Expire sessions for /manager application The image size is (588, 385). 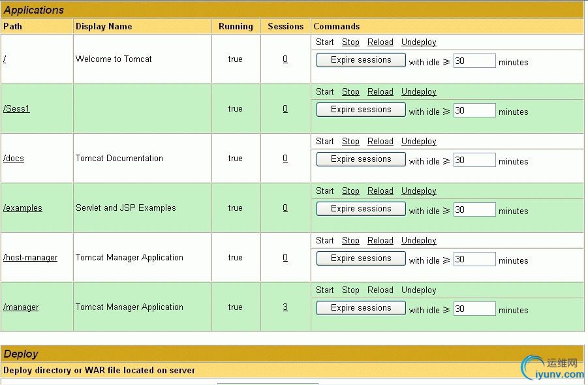point(361,308)
